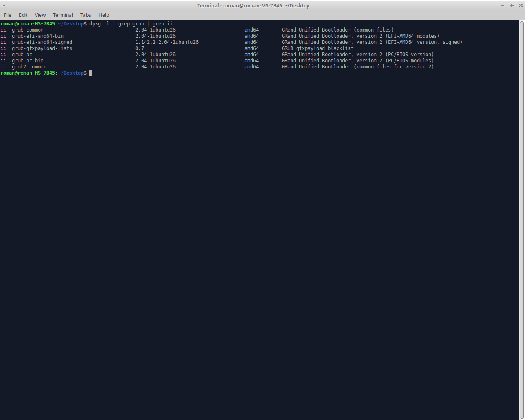Viewport: 525px width, 420px height.
Task: Open the File menu
Action: tap(7, 15)
